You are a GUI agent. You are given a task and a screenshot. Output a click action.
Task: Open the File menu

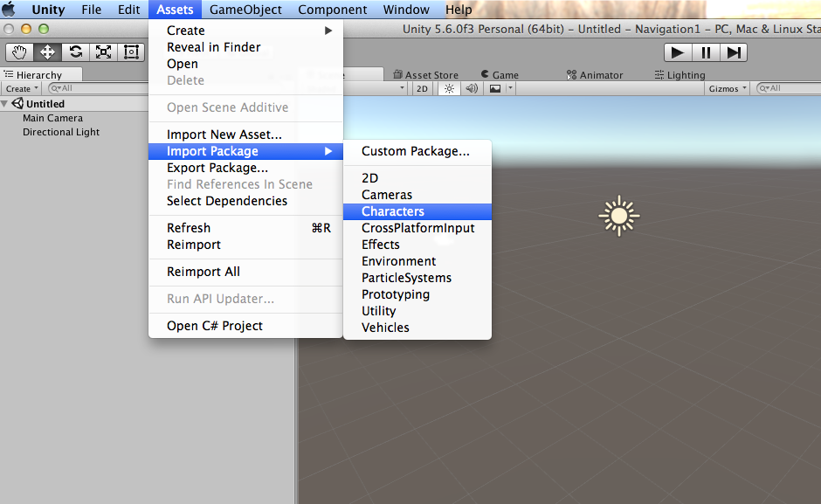tap(92, 10)
